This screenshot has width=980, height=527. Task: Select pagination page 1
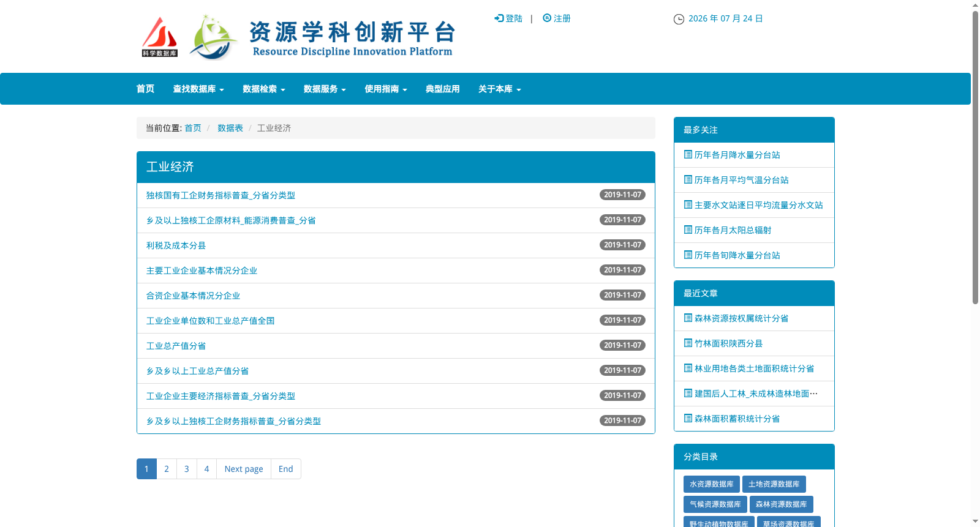(x=146, y=469)
